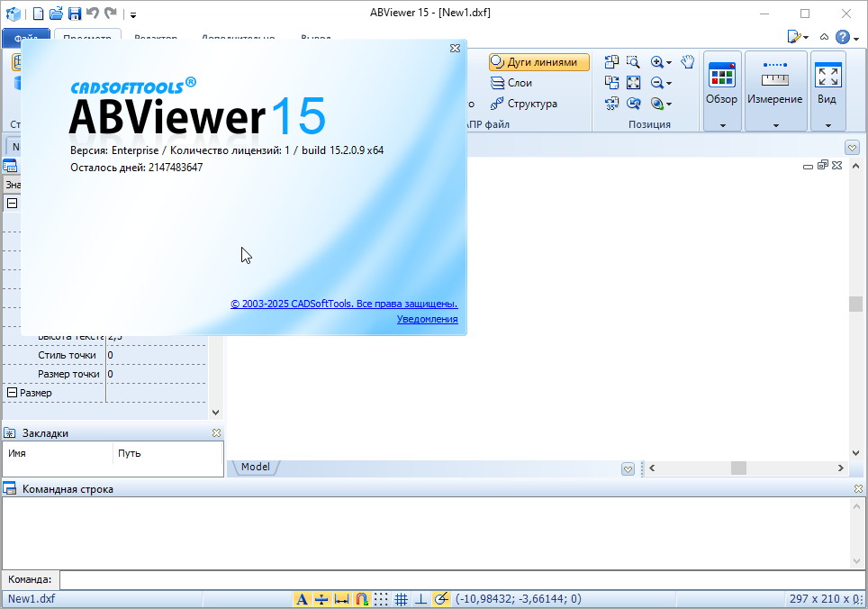The image size is (868, 609).
Task: Sort bookmarks by the Имя column
Action: [x=58, y=453]
